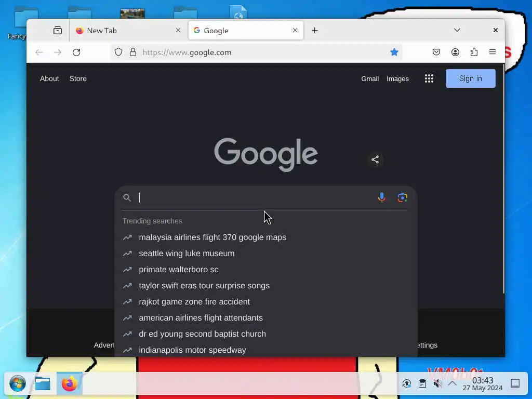Open the clock showing 03:43

[x=483, y=384]
